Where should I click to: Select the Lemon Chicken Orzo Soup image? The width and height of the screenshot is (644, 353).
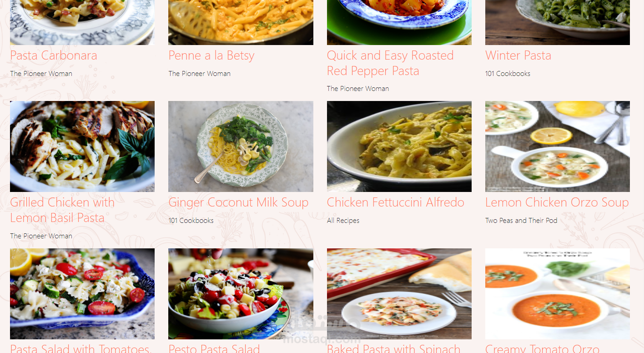tap(558, 146)
